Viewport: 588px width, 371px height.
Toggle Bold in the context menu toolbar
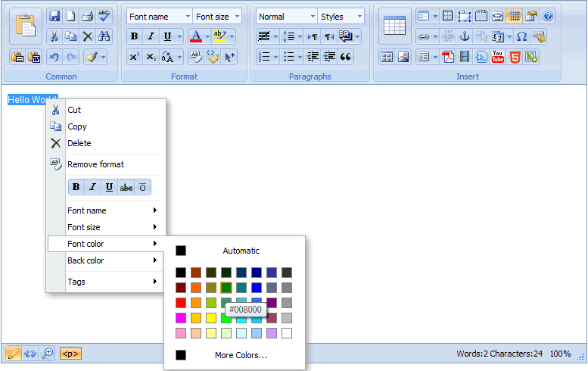[76, 187]
